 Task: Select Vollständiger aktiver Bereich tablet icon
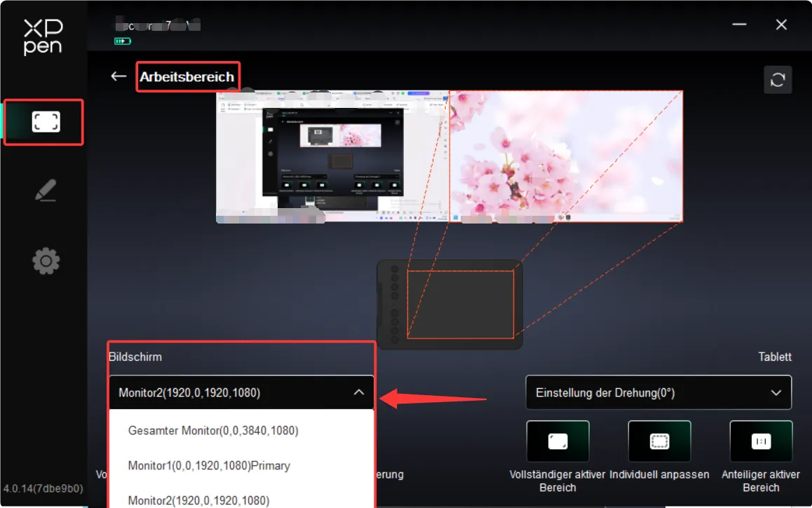(x=557, y=441)
